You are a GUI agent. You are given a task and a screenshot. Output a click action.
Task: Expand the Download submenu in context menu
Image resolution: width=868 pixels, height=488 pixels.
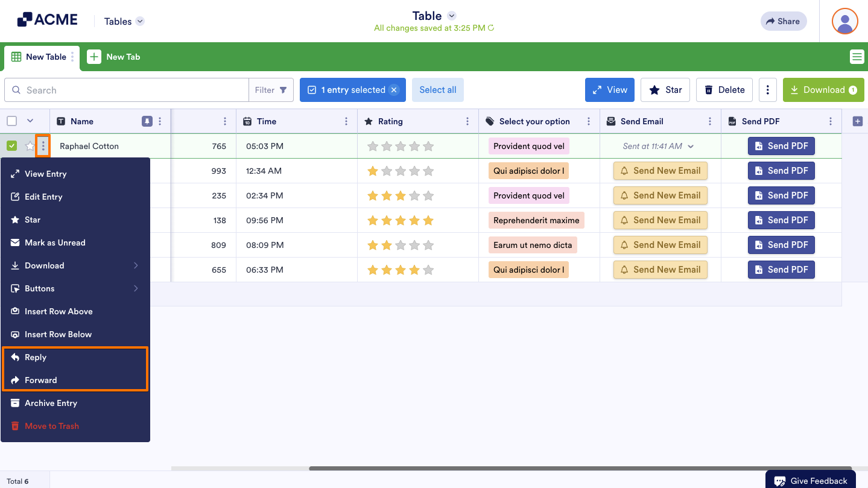(136, 265)
